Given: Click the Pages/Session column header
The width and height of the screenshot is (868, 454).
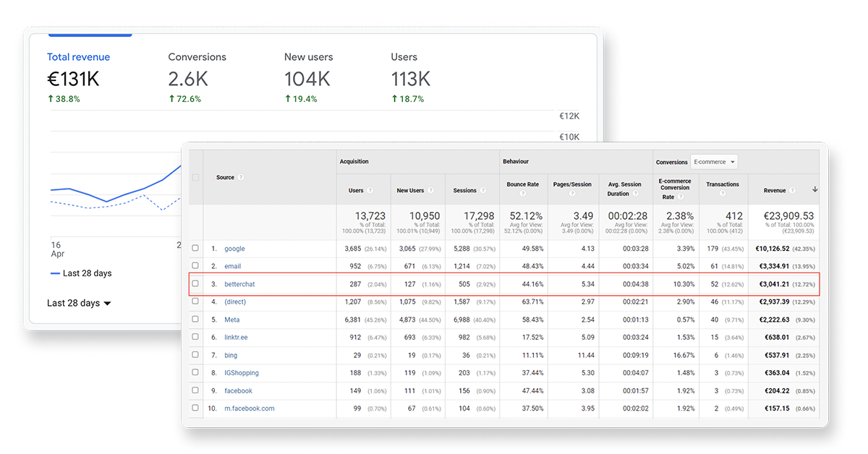Looking at the screenshot, I should pos(573,184).
